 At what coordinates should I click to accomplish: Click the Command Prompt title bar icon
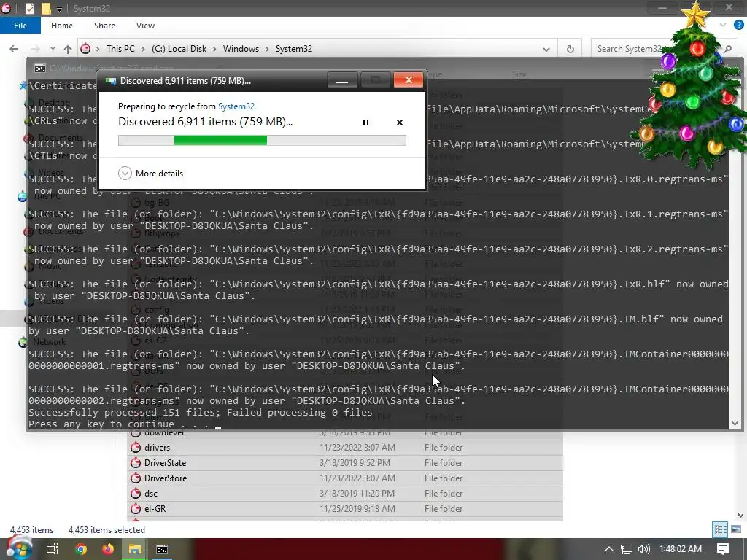(40, 69)
